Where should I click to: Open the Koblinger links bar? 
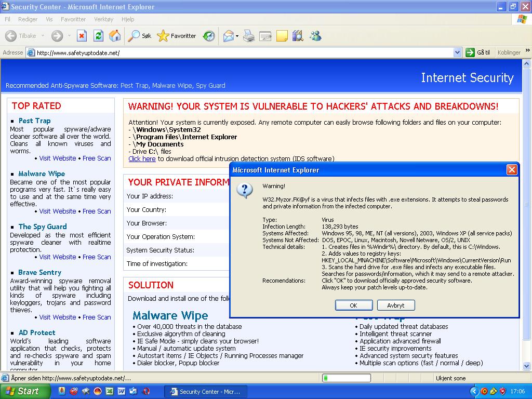[x=509, y=52]
